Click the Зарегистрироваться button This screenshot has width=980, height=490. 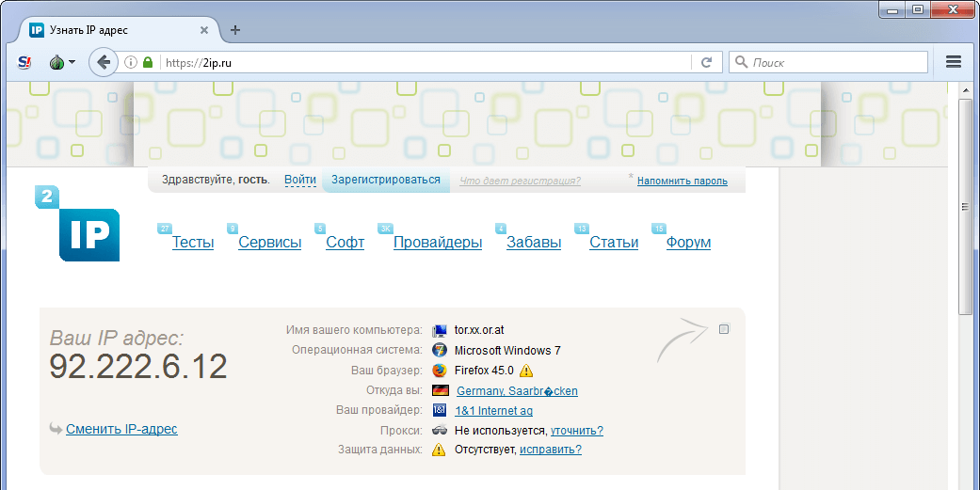[x=386, y=180]
